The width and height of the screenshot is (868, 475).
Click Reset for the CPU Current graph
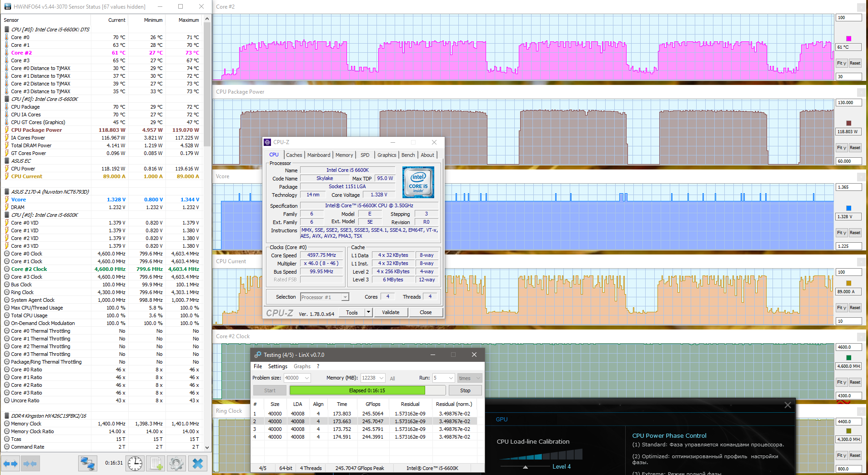[855, 308]
